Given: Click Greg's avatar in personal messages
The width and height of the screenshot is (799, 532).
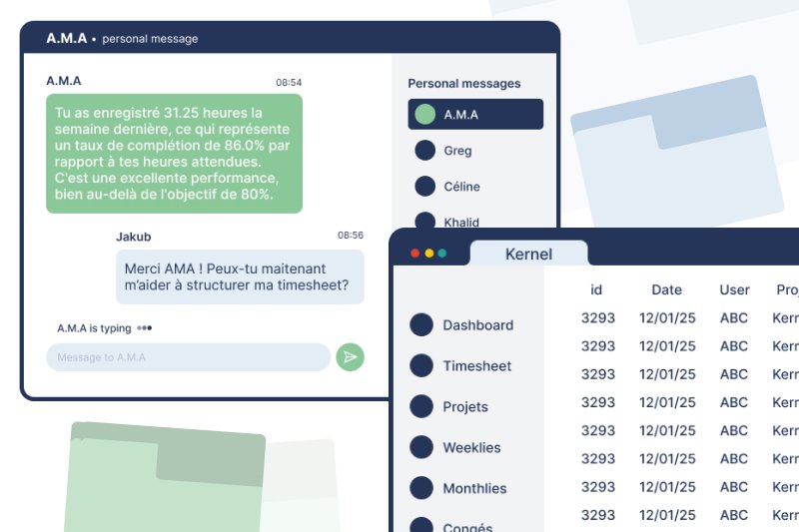Looking at the screenshot, I should pos(425,151).
